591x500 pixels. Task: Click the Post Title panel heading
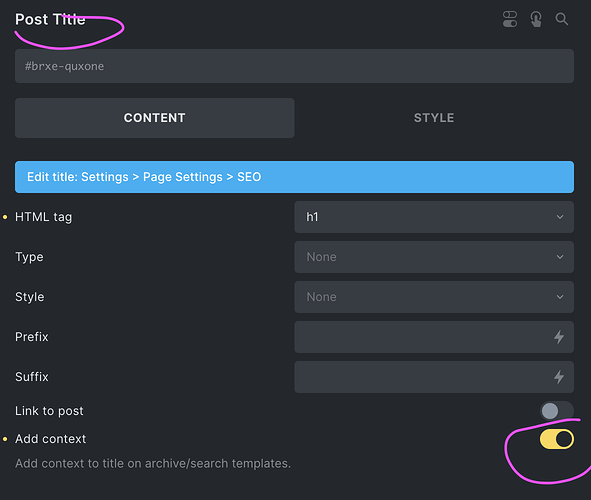click(50, 20)
